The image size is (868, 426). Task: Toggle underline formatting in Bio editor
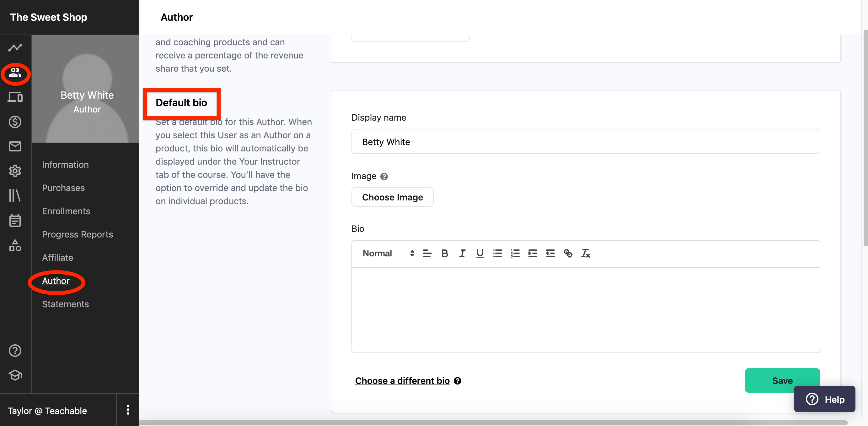[x=480, y=253]
